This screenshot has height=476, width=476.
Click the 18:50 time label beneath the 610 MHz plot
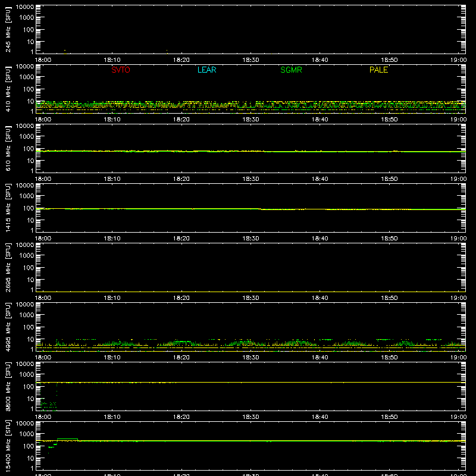point(389,179)
